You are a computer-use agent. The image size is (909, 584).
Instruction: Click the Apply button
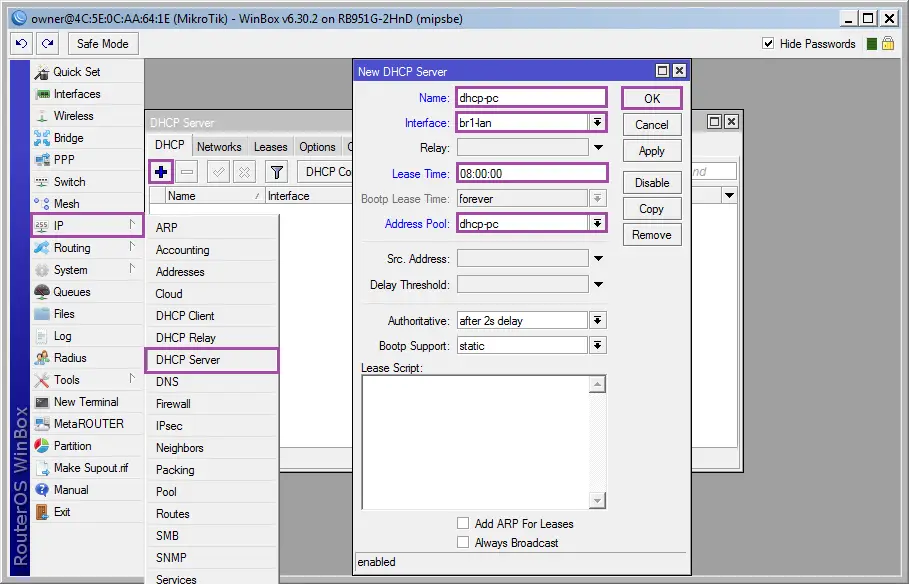coord(652,151)
